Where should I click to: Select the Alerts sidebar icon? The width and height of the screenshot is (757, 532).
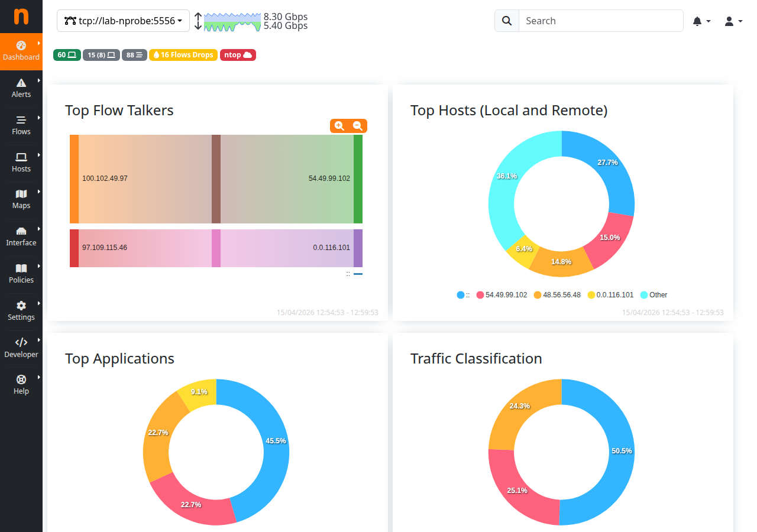pyautogui.click(x=21, y=89)
